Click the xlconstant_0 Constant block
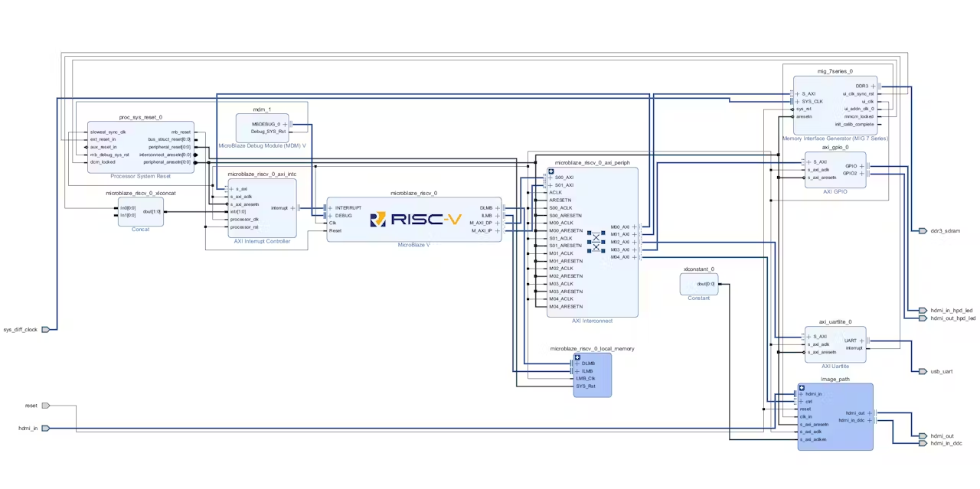This screenshot has width=980, height=489. [x=699, y=284]
